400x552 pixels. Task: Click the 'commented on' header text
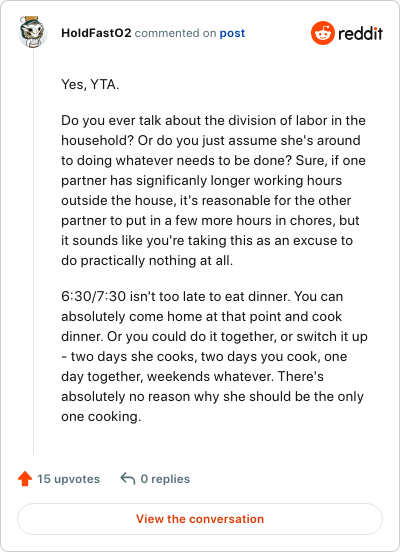pyautogui.click(x=175, y=33)
